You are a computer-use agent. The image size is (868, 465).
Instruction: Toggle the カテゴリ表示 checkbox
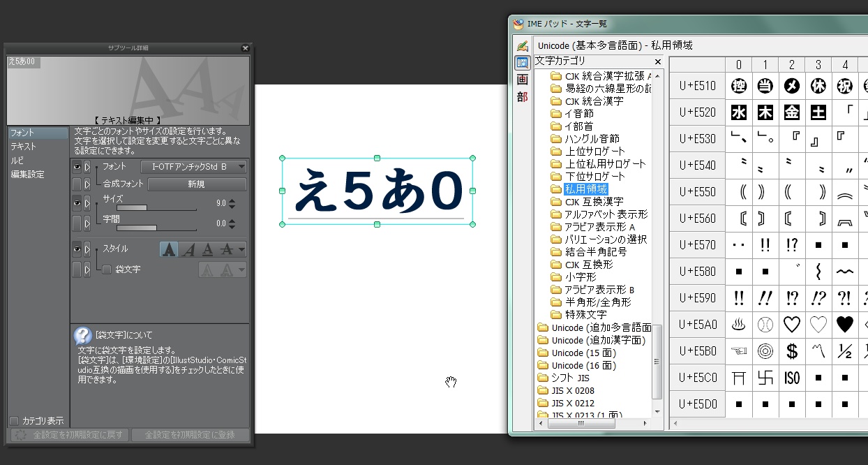pos(14,420)
